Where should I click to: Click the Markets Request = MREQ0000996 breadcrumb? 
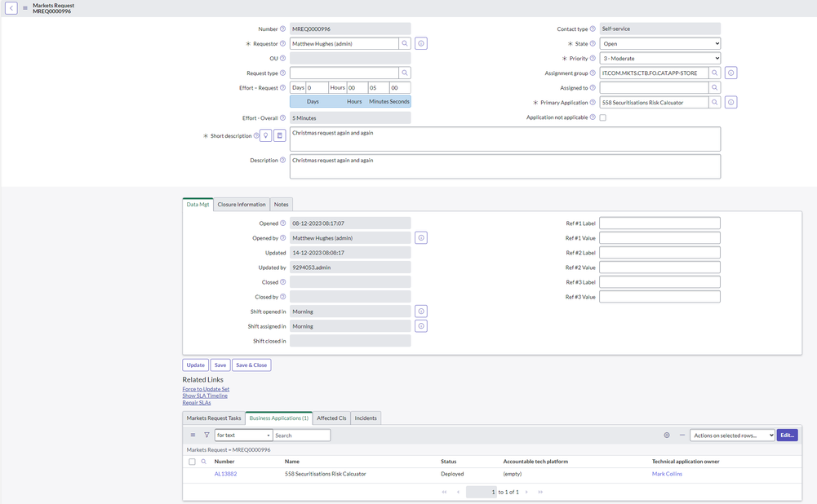point(229,450)
